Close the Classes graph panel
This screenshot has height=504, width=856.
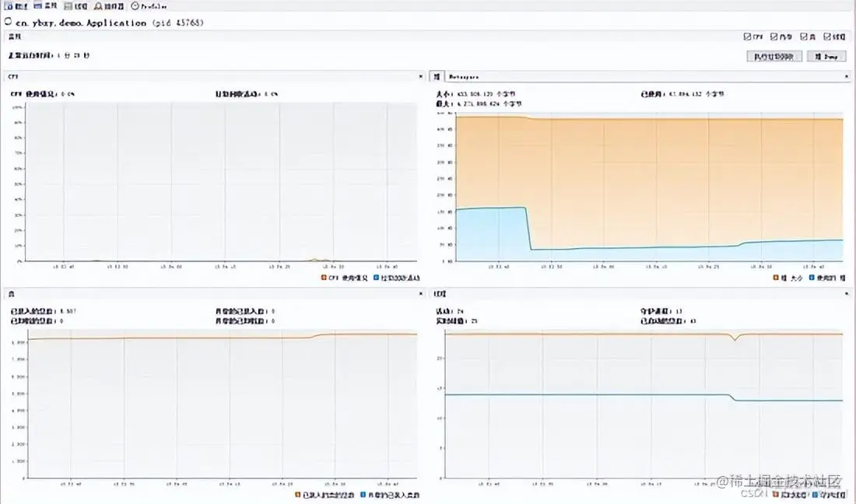(420, 293)
